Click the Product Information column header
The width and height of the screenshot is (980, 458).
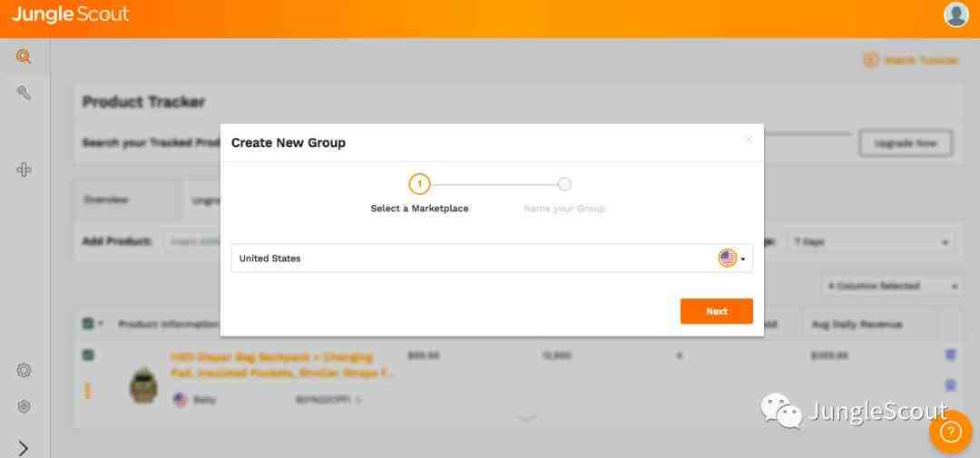(168, 325)
